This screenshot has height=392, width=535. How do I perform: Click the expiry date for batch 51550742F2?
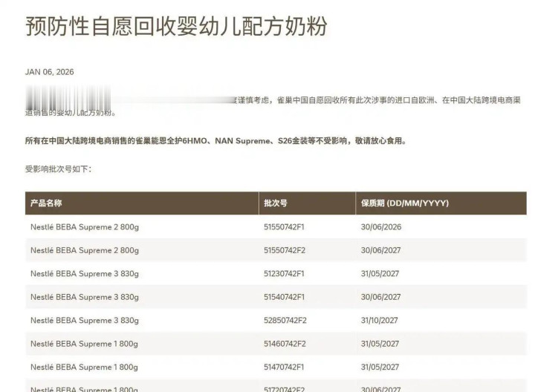[x=380, y=250]
